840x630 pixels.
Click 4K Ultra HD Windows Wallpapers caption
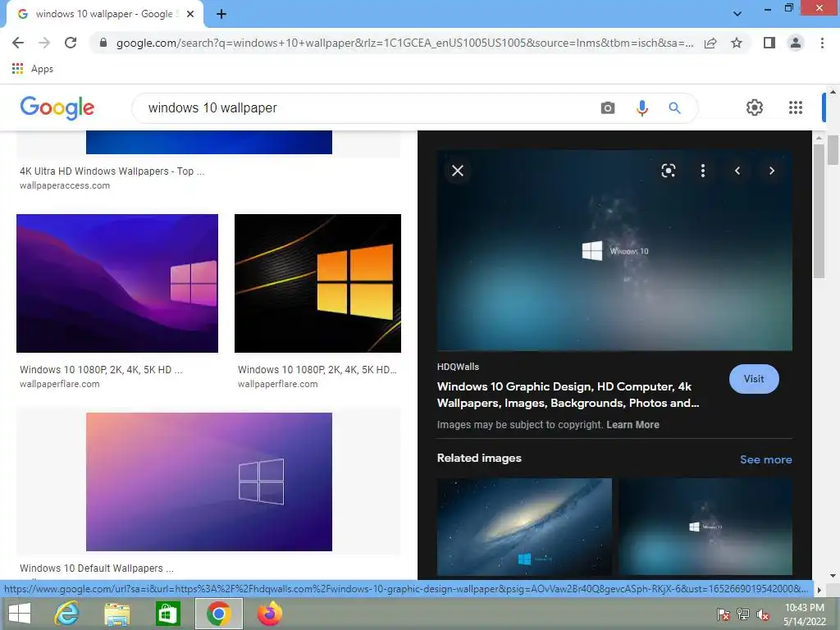[x=112, y=171]
